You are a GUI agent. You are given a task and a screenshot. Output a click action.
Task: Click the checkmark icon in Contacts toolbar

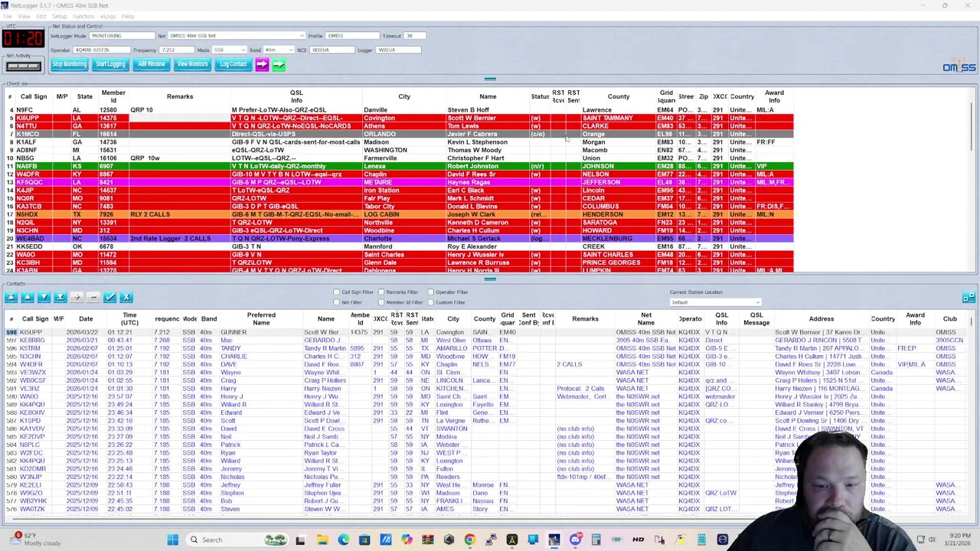point(109,297)
